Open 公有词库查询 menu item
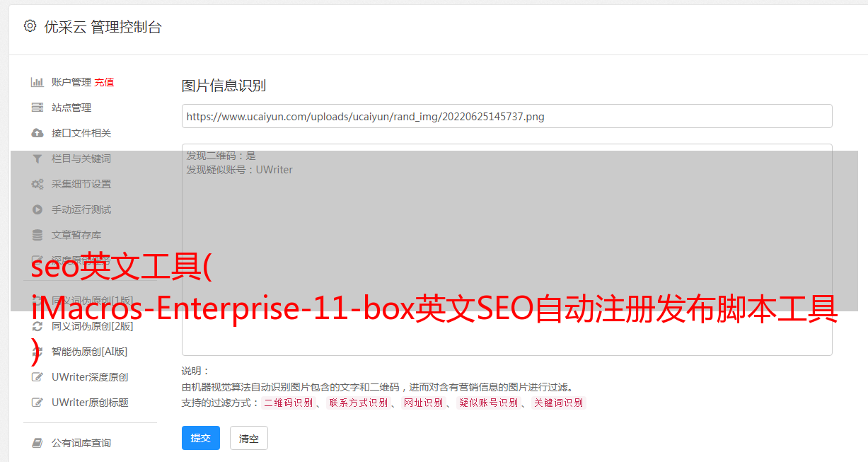This screenshot has width=868, height=462. pos(81,443)
